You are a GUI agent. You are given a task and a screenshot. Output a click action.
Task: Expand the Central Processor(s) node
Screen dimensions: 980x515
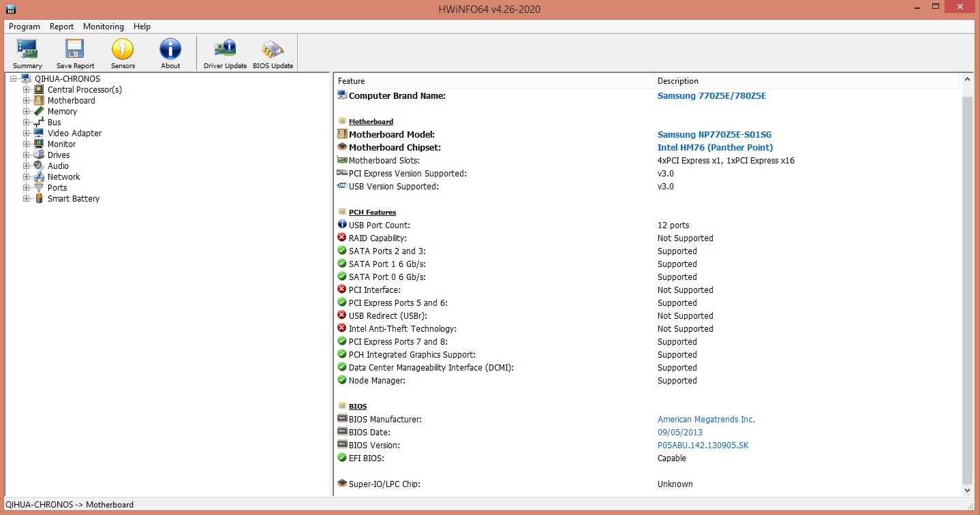(x=26, y=90)
